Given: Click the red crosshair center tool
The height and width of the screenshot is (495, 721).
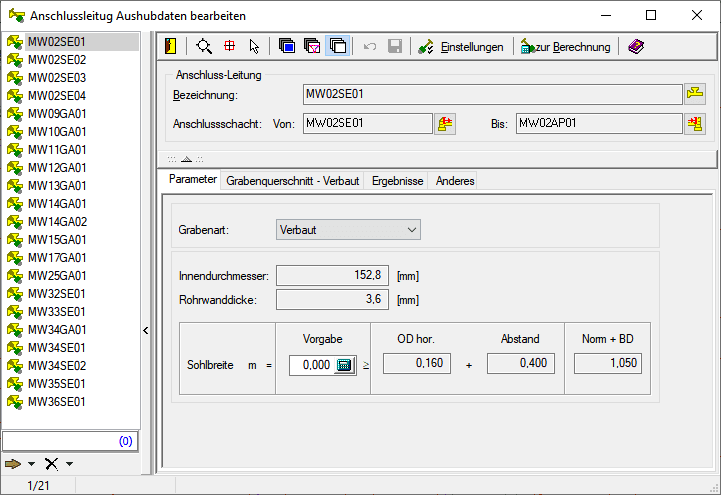Looking at the screenshot, I should tap(229, 46).
